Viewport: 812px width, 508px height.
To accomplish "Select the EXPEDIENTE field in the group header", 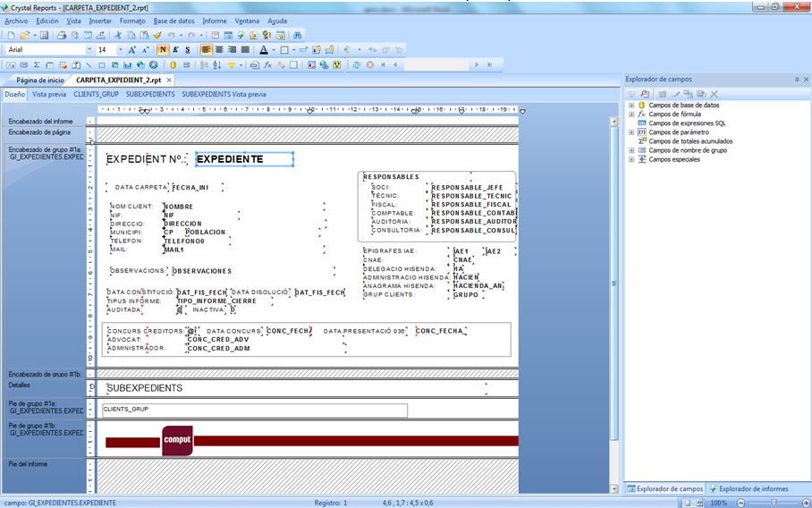I will tap(244, 159).
